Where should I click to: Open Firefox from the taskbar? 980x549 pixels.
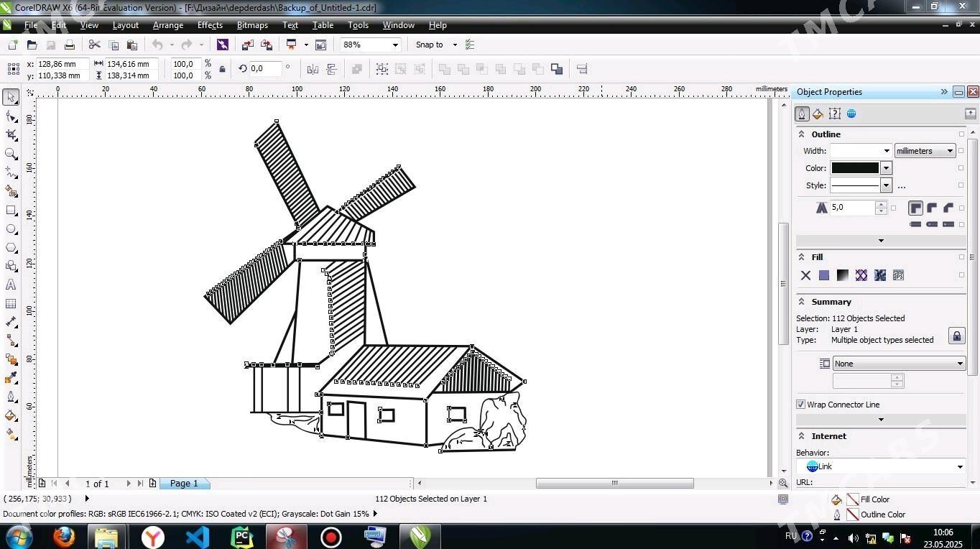pyautogui.click(x=63, y=537)
